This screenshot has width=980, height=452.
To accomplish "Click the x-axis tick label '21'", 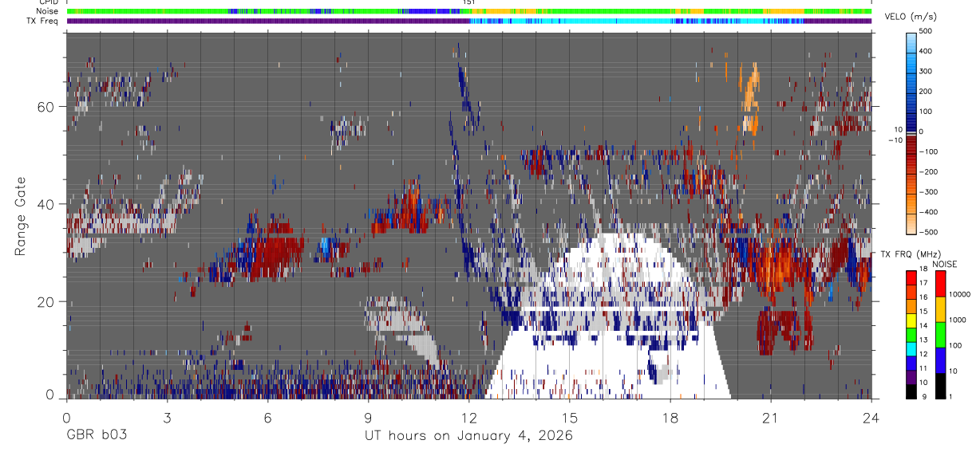I will [x=770, y=417].
